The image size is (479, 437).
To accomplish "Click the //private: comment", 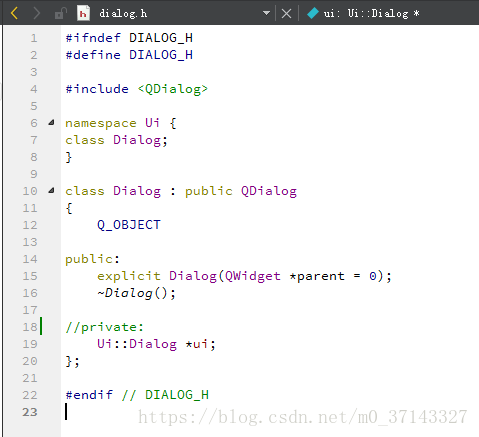I will [104, 327].
